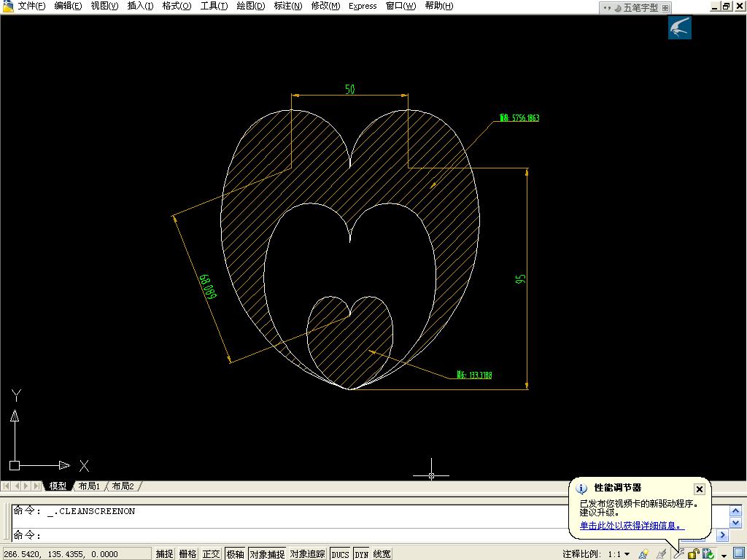Toggle 栅格 grid display

coord(187,554)
